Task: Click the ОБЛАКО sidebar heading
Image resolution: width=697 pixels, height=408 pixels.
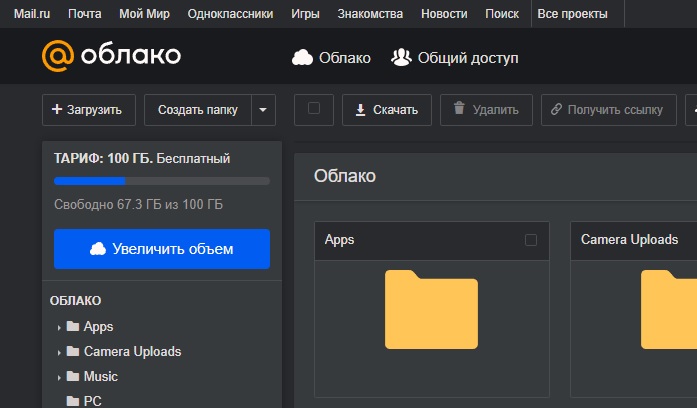Action: point(76,301)
